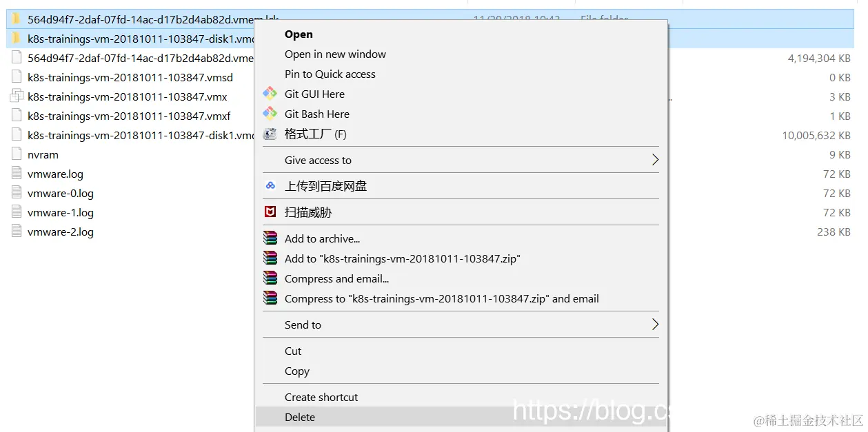Choose Compress to zip and email entry

[x=441, y=298]
